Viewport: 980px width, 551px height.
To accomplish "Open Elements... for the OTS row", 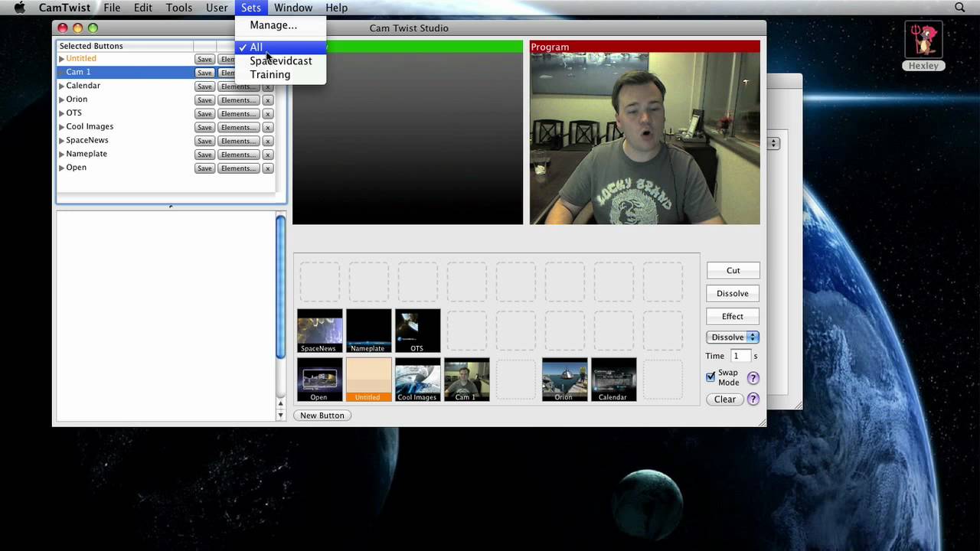I will 239,114.
